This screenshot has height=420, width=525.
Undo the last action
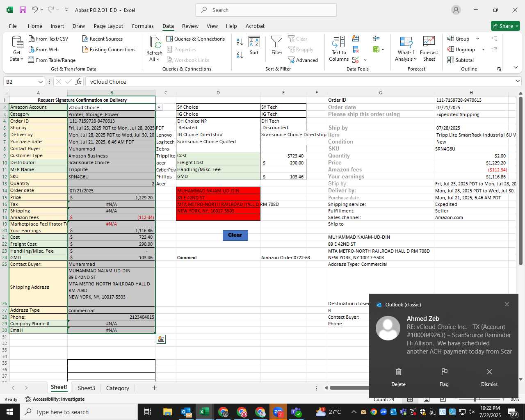pos(35,10)
